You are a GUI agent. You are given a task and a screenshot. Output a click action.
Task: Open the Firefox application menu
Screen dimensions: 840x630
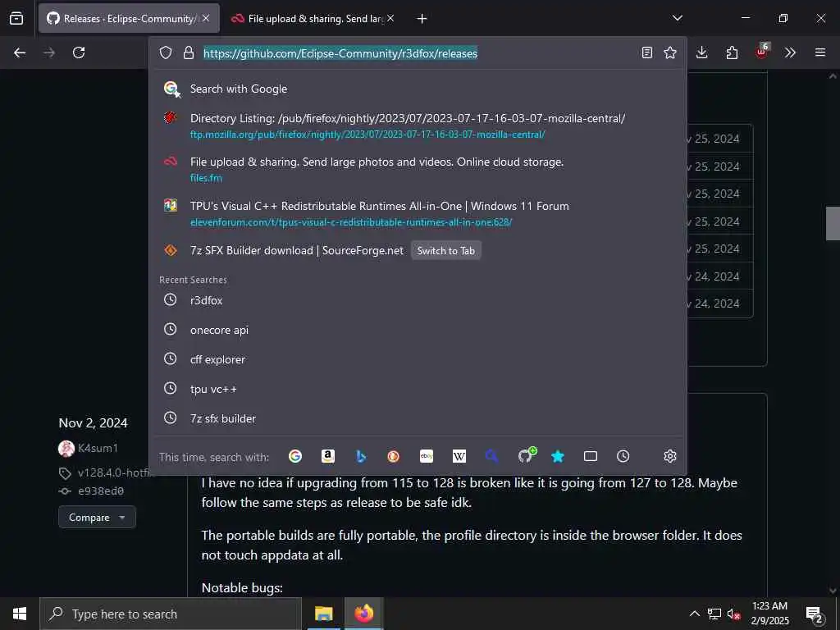pyautogui.click(x=820, y=52)
